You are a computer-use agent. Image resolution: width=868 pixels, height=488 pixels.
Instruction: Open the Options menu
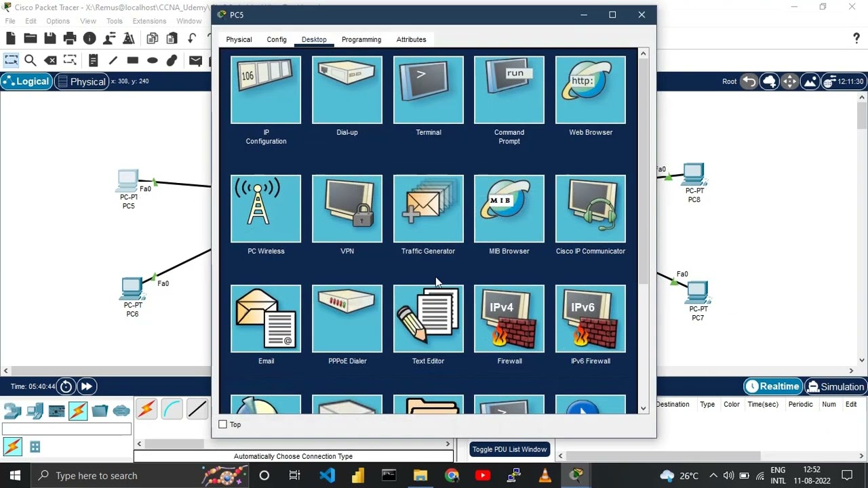[58, 21]
